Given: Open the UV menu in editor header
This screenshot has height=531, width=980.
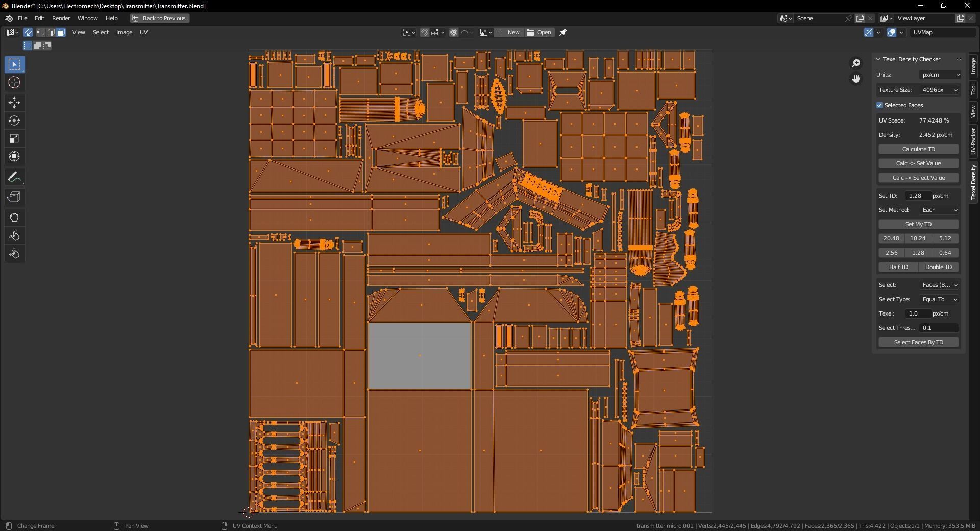Looking at the screenshot, I should 144,32.
